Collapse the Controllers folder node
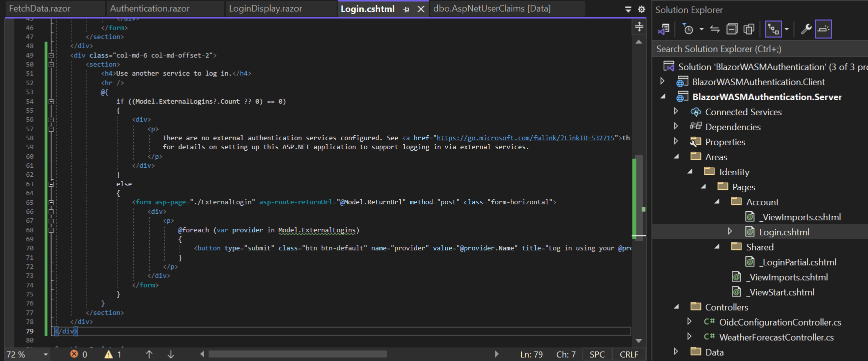 [676, 307]
